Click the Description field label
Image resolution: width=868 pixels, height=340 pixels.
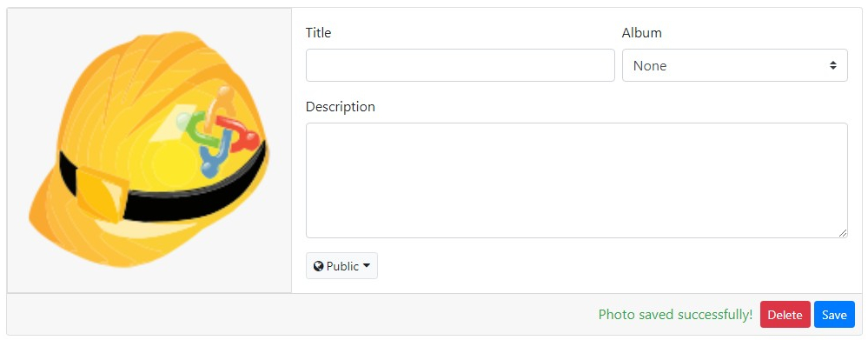click(341, 106)
